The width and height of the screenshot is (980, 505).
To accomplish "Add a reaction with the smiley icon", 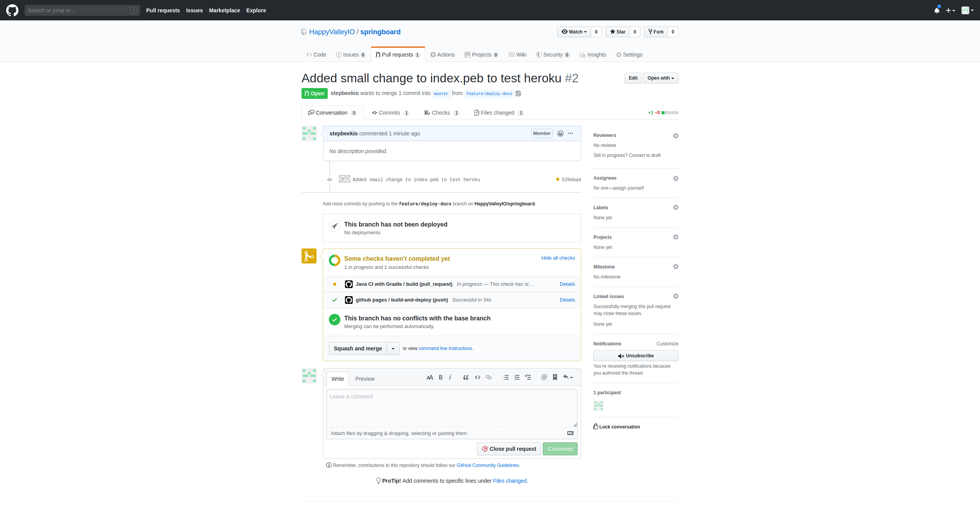I will tap(560, 133).
